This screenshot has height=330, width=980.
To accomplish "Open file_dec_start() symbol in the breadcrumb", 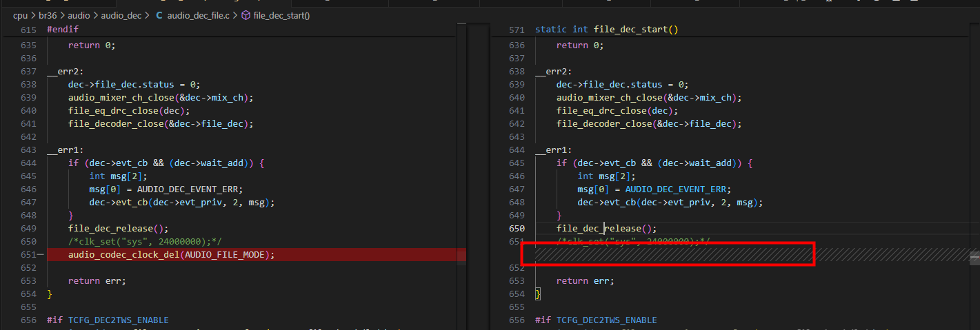I will click(281, 15).
